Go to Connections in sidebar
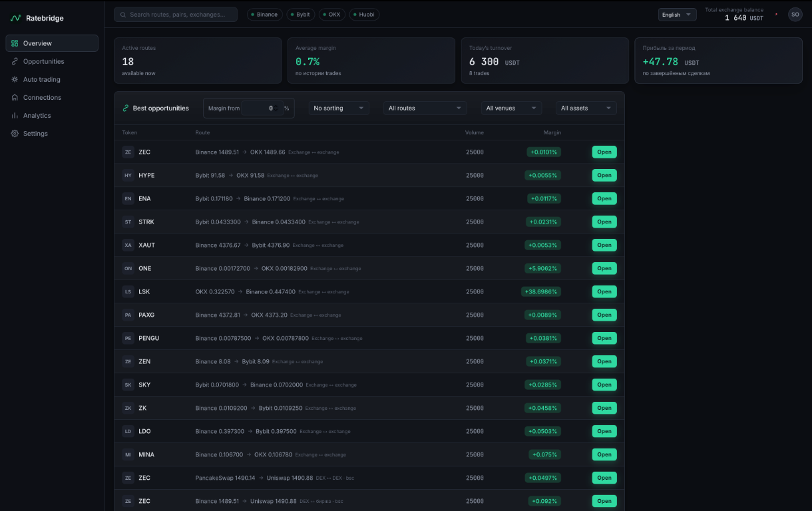This screenshot has height=511, width=812. pyautogui.click(x=52, y=97)
